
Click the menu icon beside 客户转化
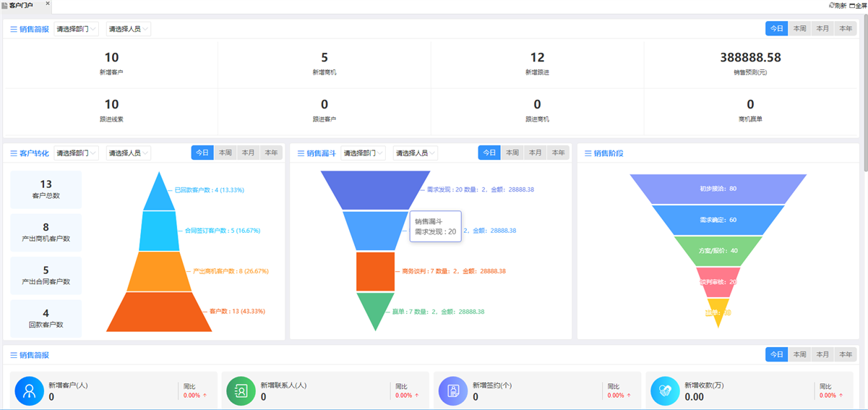(14, 153)
